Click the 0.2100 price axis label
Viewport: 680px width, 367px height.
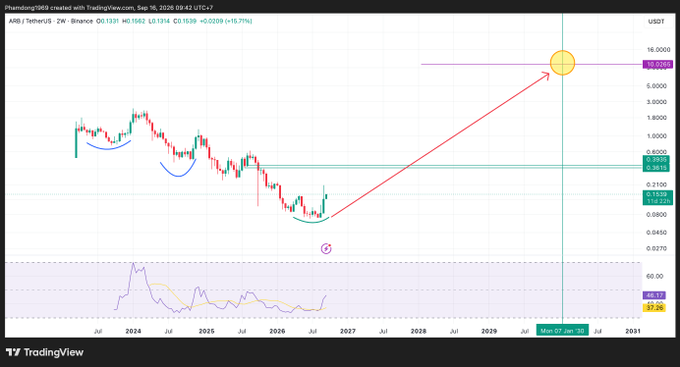coord(657,185)
